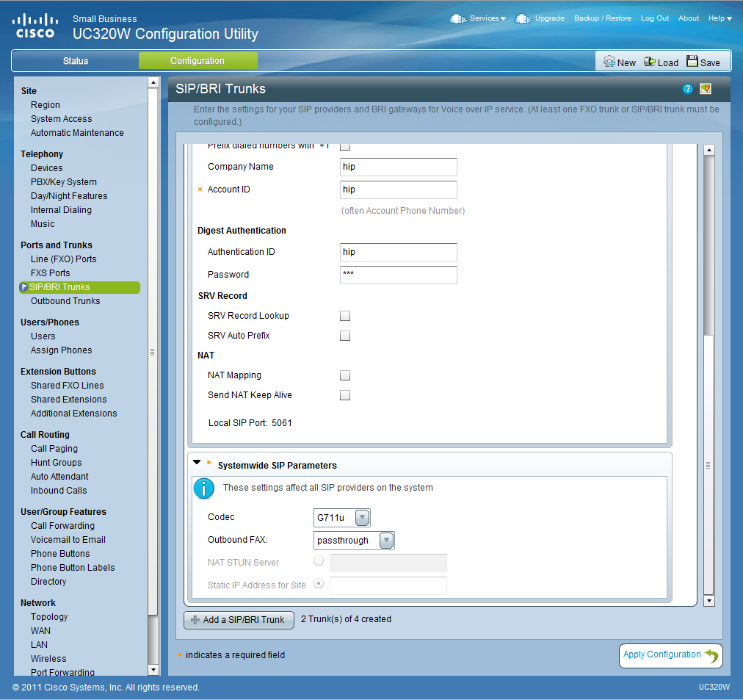
Task: Click the blue help question mark icon
Action: [x=688, y=89]
